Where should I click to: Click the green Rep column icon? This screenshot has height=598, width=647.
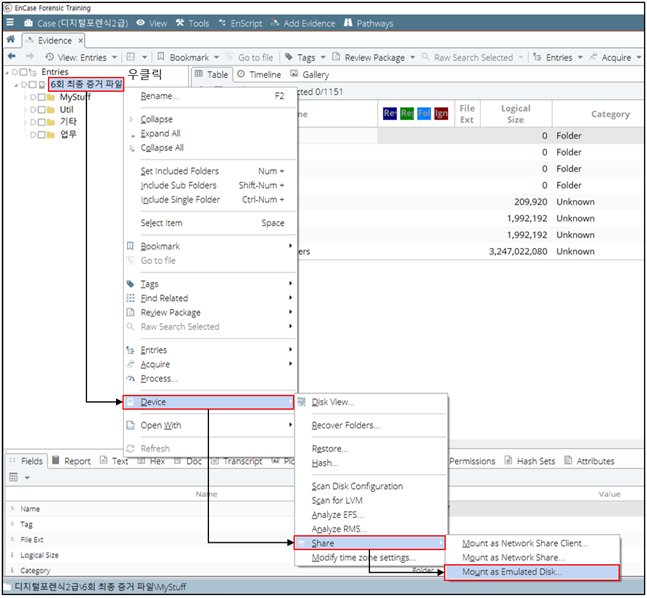point(407,113)
